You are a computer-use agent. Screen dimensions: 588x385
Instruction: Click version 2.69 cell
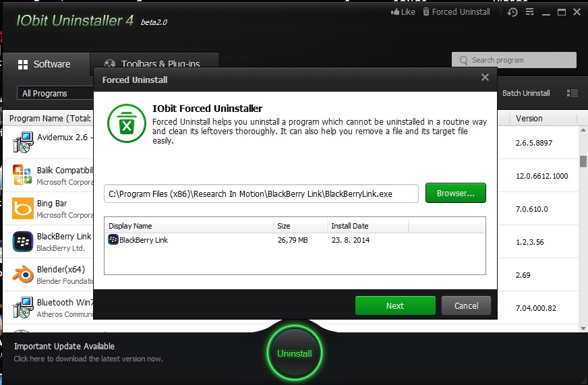(x=523, y=275)
